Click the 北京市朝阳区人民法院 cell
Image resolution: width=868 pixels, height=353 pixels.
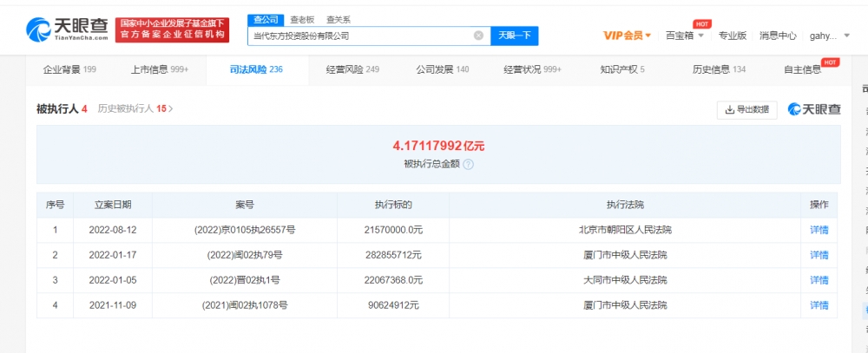pyautogui.click(x=625, y=230)
